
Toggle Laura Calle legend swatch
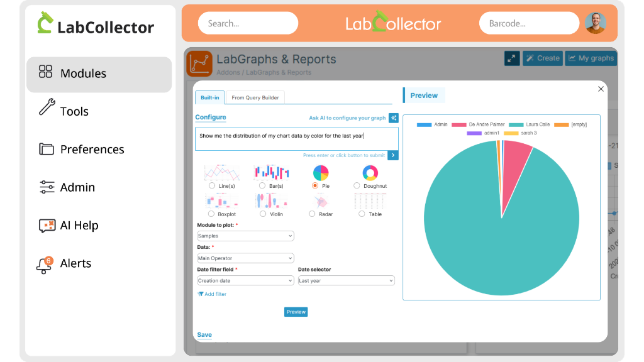[516, 125]
